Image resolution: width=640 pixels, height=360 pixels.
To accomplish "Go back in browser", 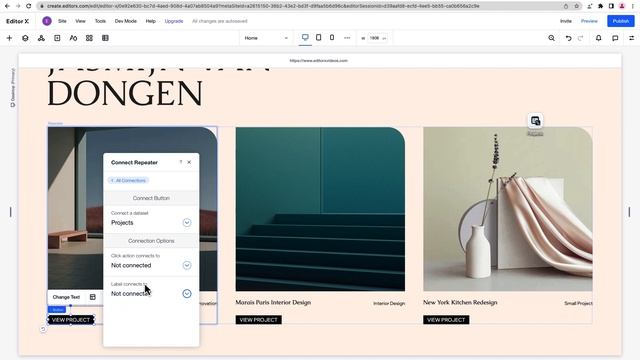I will click(x=7, y=6).
